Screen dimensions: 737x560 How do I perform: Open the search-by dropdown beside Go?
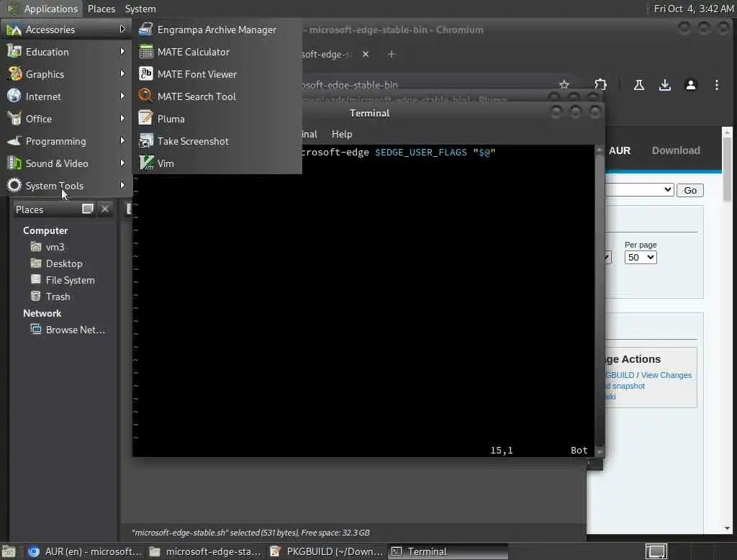[x=640, y=189]
